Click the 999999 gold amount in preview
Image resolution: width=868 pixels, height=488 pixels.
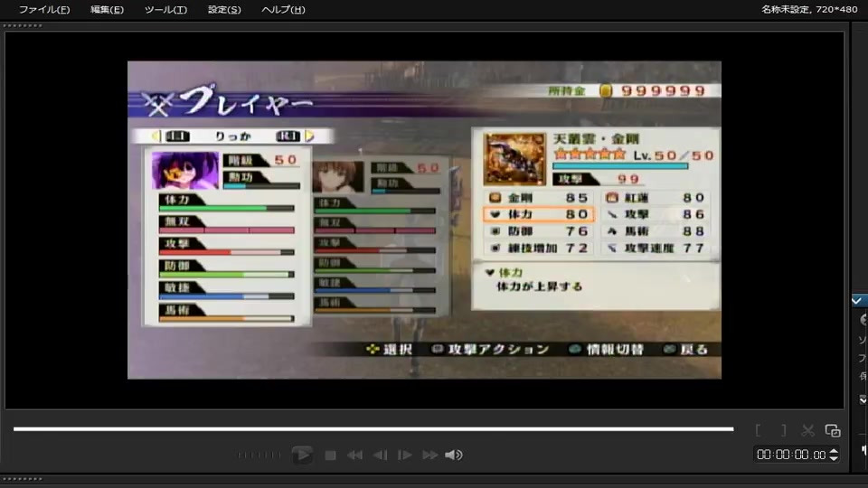tap(663, 90)
